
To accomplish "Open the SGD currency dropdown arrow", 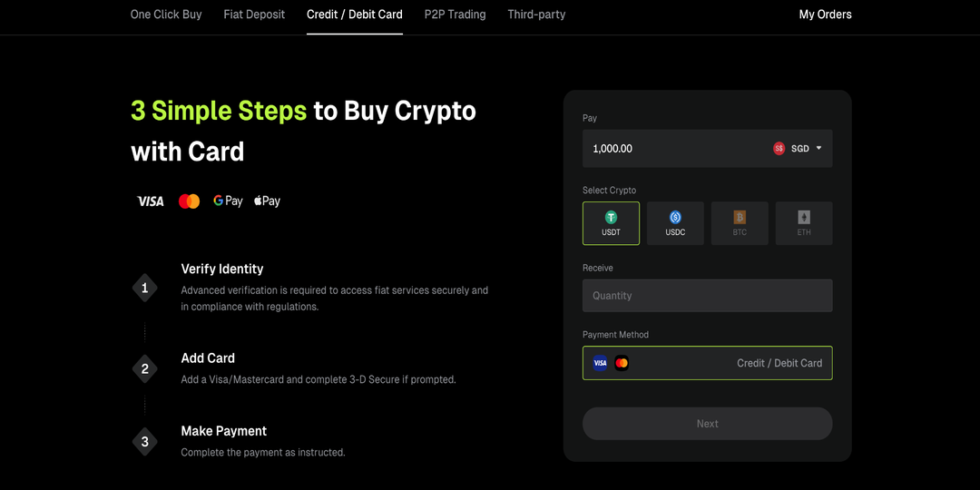I will tap(818, 148).
